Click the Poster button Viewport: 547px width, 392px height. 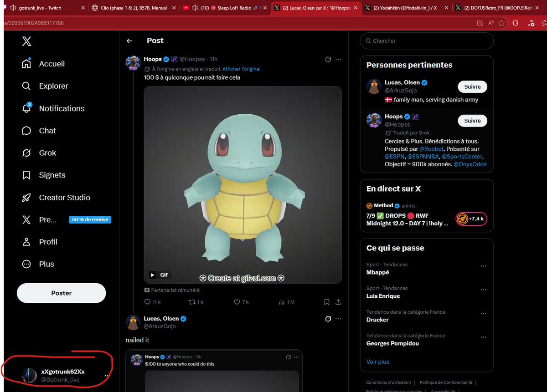pos(62,293)
